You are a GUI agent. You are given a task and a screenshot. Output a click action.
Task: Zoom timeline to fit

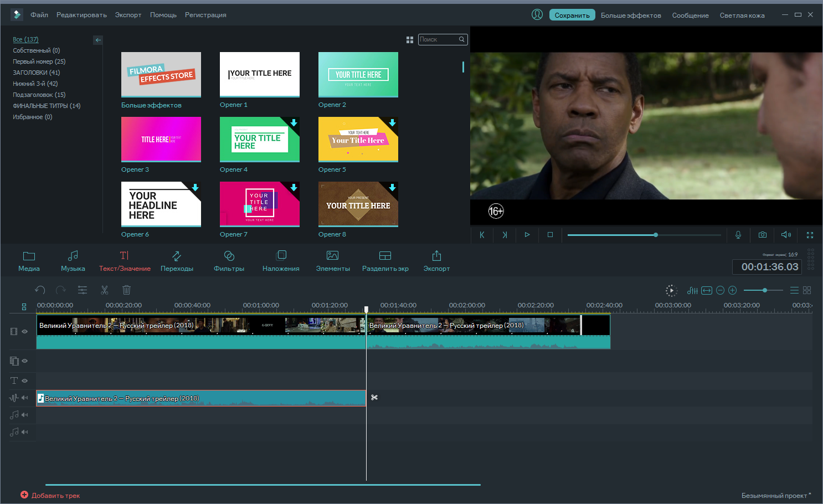tap(707, 290)
